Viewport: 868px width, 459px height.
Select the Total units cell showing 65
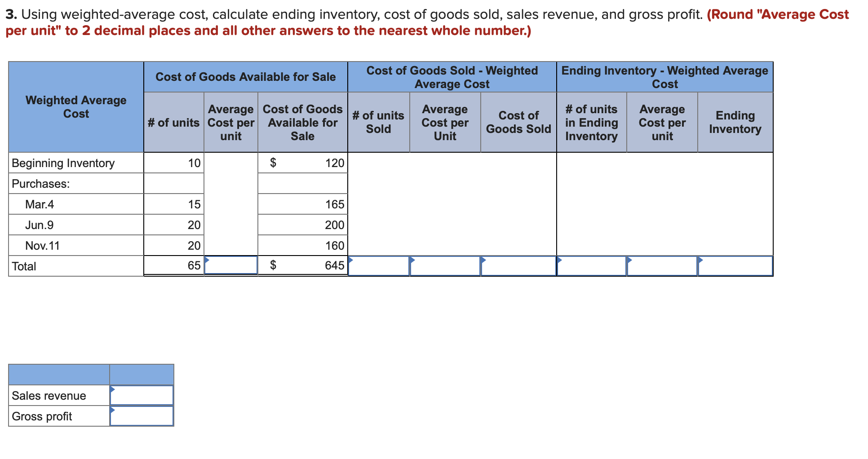174,265
